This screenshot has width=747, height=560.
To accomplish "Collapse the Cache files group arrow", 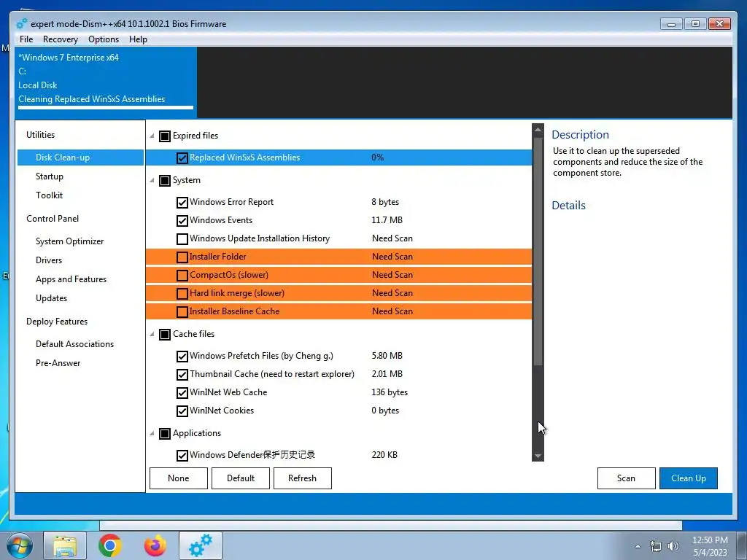I will coord(152,334).
